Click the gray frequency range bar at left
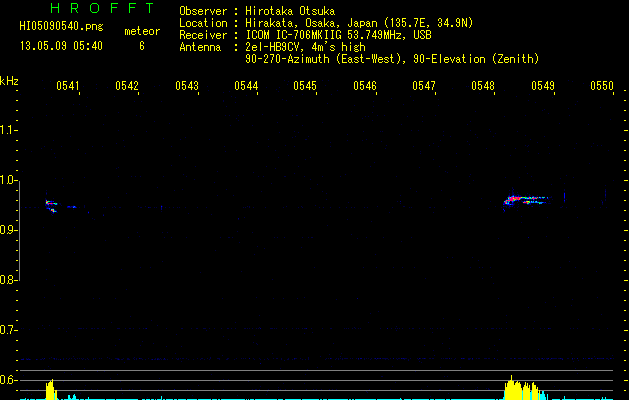 pos(19,231)
